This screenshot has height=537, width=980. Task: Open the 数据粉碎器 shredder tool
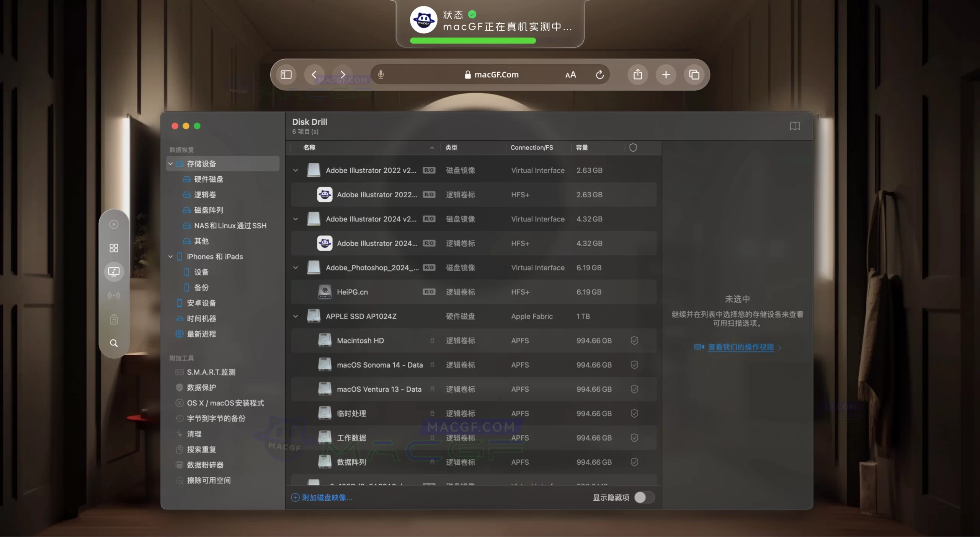[206, 465]
